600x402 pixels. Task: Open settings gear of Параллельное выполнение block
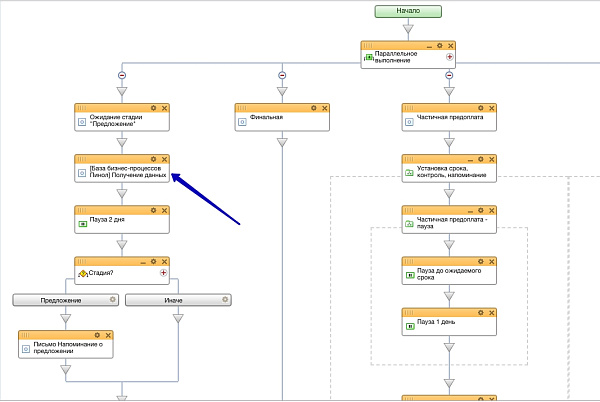coord(440,46)
